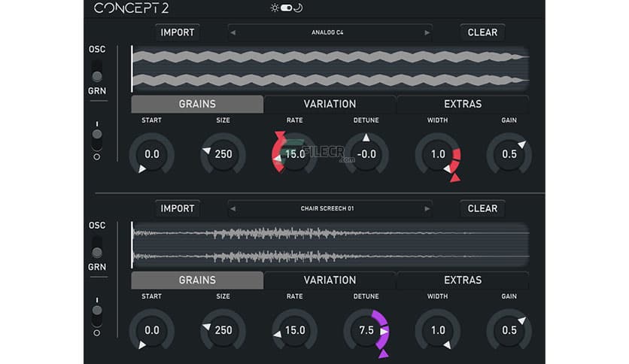Image resolution: width=629 pixels, height=364 pixels.
Task: Click the purple modulation marker below bottom DETUNE
Action: click(384, 353)
